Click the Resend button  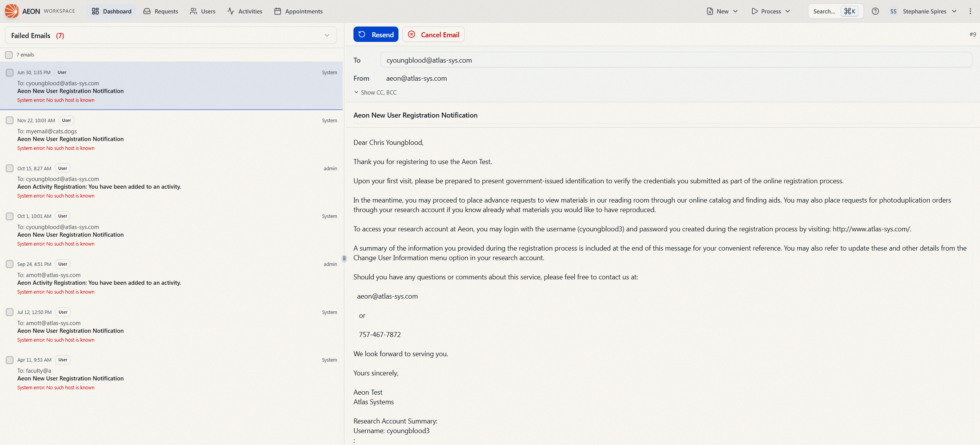coord(376,34)
